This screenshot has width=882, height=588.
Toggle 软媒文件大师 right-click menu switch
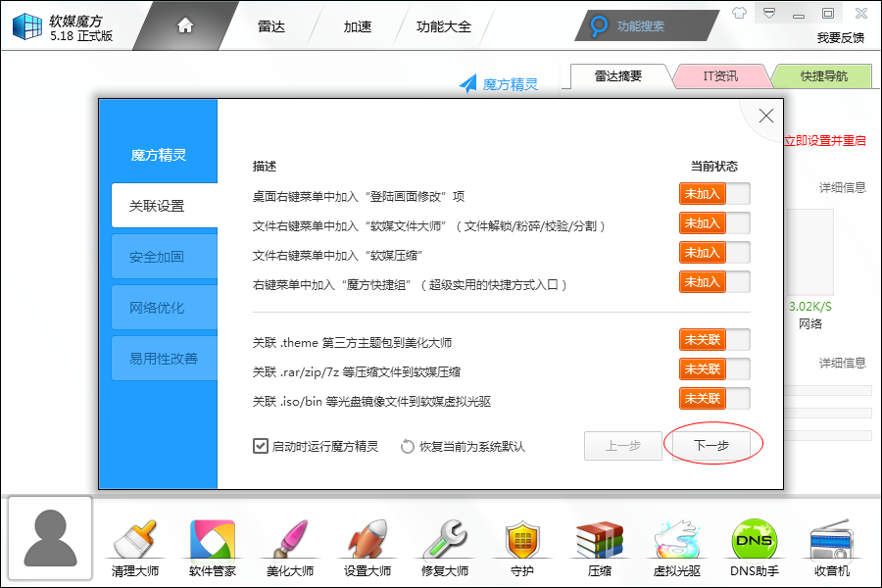[714, 222]
